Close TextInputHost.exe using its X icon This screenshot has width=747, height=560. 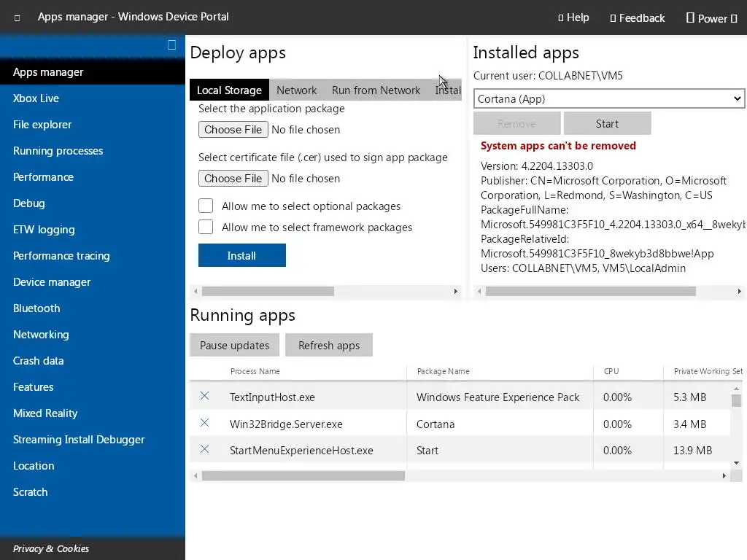tap(204, 396)
